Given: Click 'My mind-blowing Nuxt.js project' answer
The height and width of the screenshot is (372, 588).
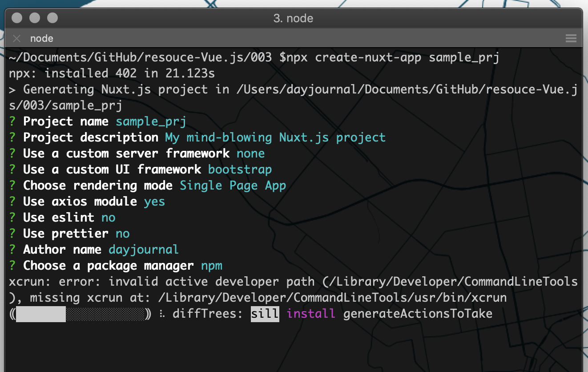Looking at the screenshot, I should pyautogui.click(x=275, y=137).
